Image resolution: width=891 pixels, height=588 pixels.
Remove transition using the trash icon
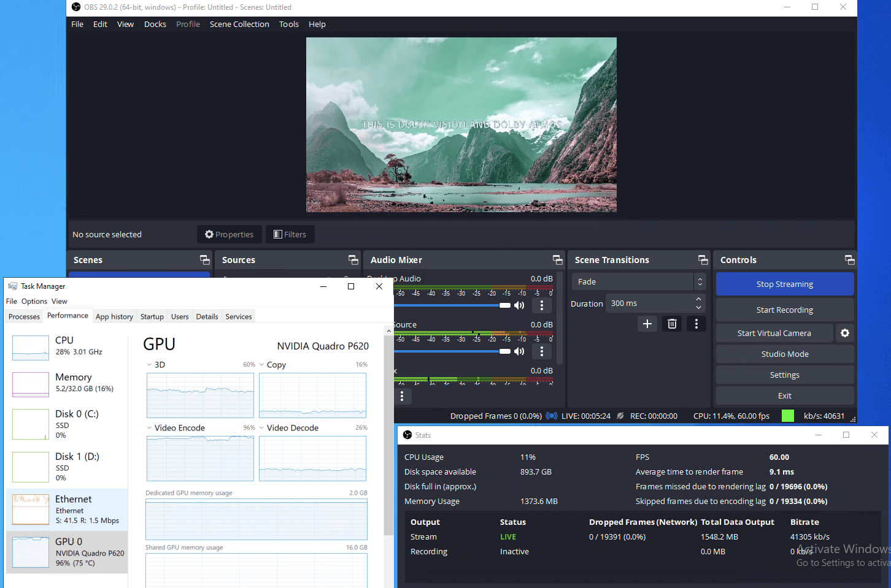pos(672,324)
